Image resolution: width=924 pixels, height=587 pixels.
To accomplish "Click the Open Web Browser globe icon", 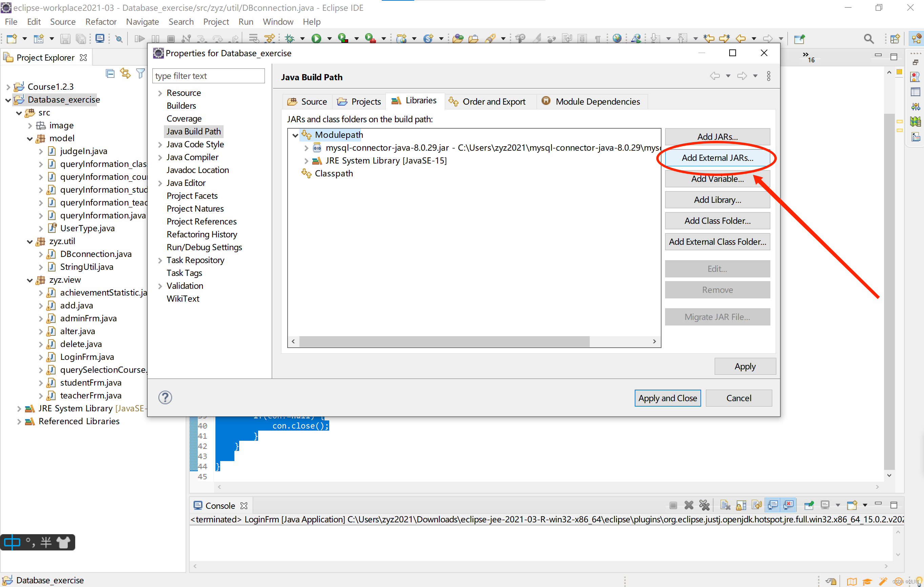I will pyautogui.click(x=617, y=39).
